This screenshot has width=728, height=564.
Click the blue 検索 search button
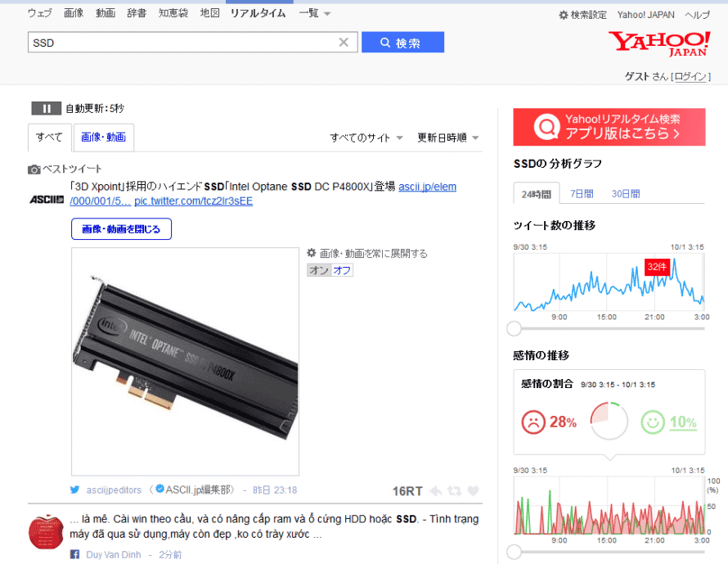coord(402,43)
